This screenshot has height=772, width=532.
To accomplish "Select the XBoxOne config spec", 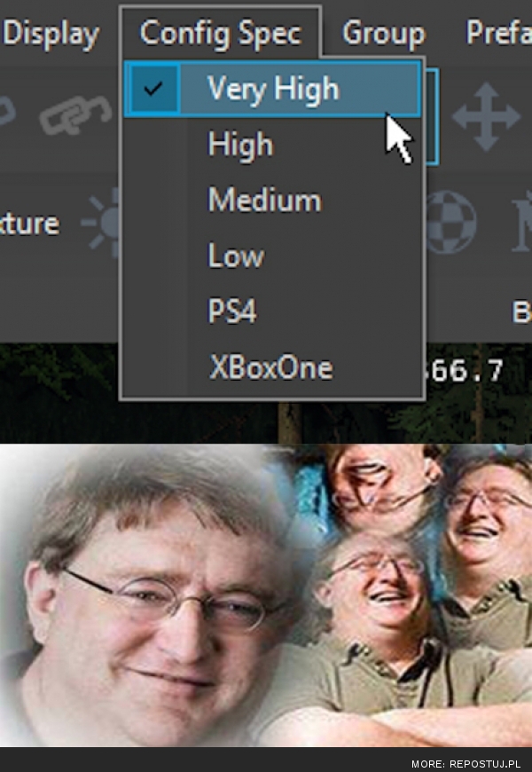I will (x=270, y=367).
